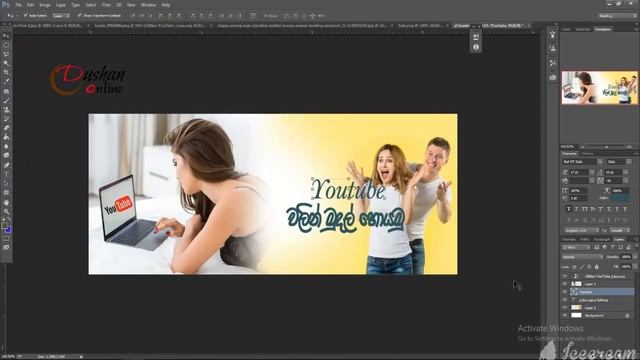The width and height of the screenshot is (640, 360).
Task: Select the Spot Healing Brush tool
Action: coord(6,91)
